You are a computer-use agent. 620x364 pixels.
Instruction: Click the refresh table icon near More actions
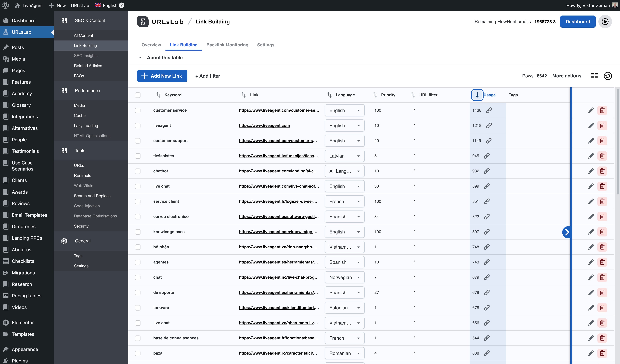(x=608, y=76)
